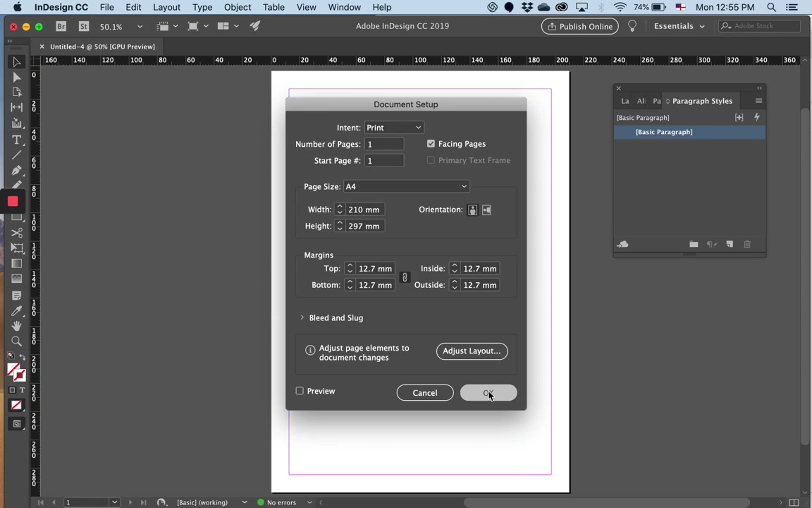This screenshot has height=508, width=812.
Task: Select the Pen tool
Action: [x=16, y=170]
